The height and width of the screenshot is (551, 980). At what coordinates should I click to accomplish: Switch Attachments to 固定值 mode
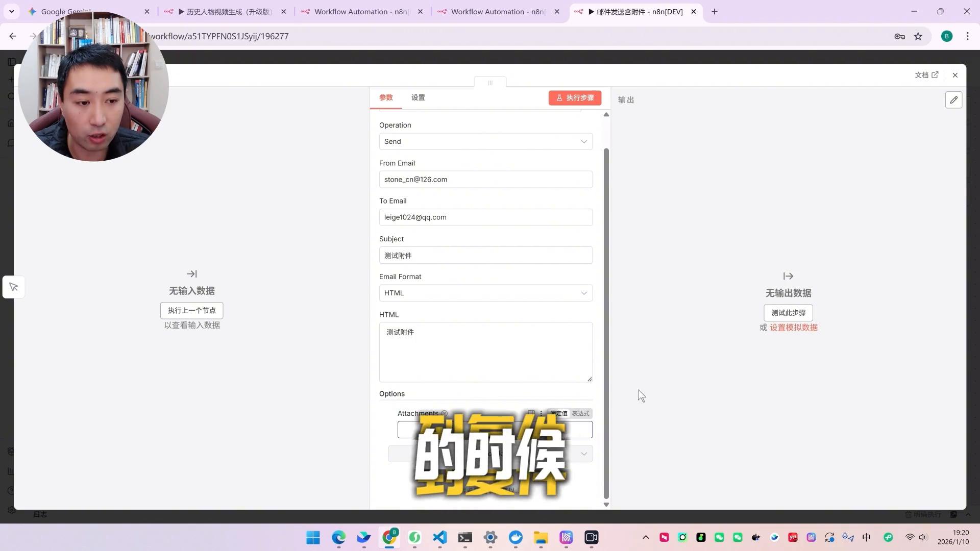(x=558, y=413)
